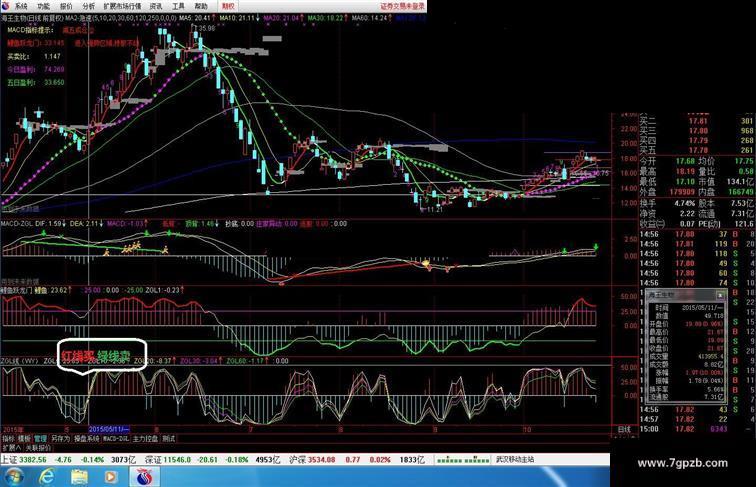Click the 日线 period label

click(x=624, y=429)
